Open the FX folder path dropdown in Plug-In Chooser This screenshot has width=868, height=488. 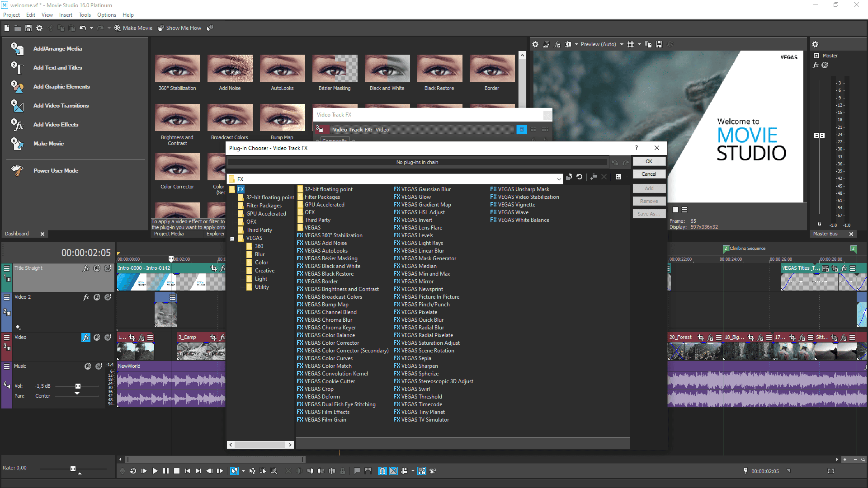point(559,179)
